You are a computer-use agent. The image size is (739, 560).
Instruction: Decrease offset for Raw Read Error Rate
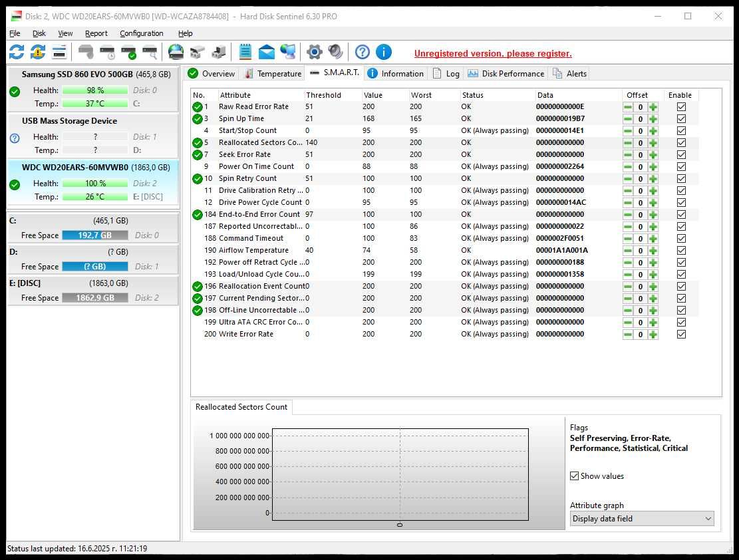pyautogui.click(x=628, y=107)
